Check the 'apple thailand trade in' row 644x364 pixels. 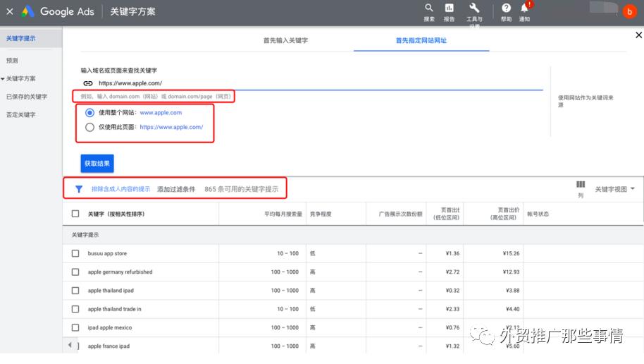(x=75, y=309)
